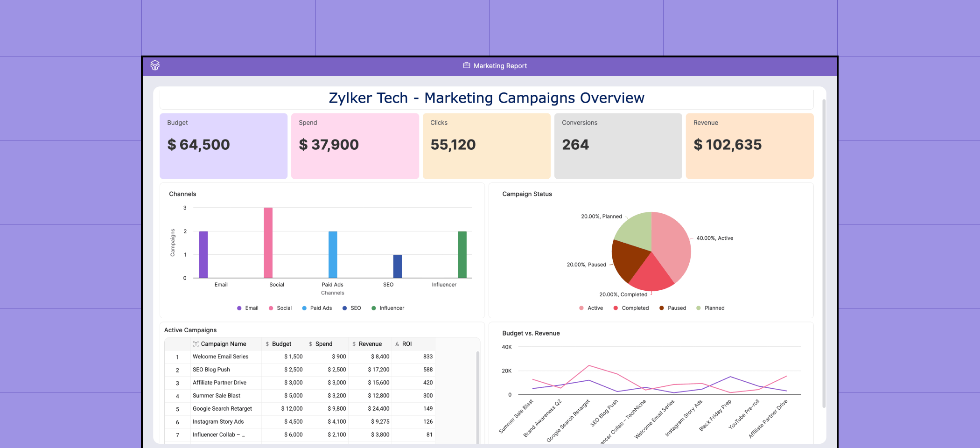980x448 pixels.
Task: Click the pink revenue line peak at Google Search Retarget
Action: point(589,365)
